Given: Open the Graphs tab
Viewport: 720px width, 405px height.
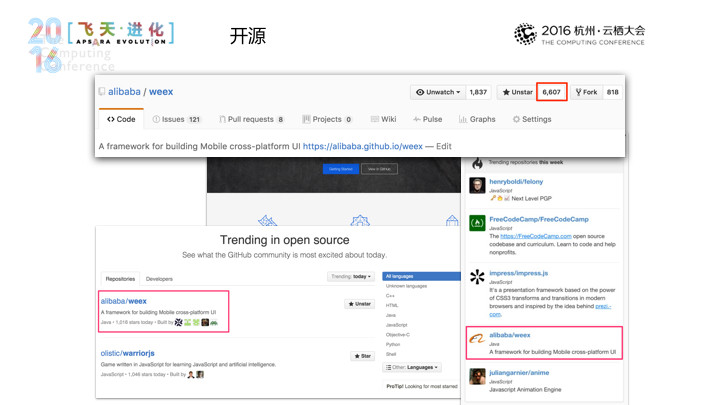Looking at the screenshot, I should (477, 119).
